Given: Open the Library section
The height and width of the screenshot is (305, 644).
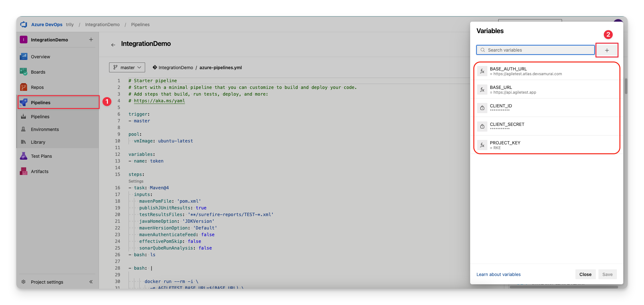Looking at the screenshot, I should [x=38, y=142].
